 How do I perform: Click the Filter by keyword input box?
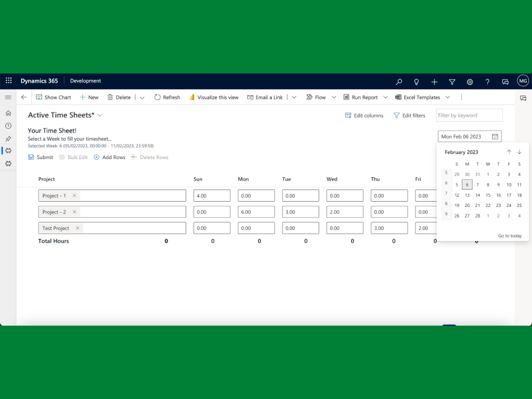tap(469, 115)
